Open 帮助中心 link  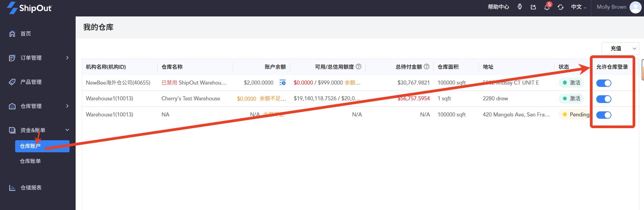498,7
